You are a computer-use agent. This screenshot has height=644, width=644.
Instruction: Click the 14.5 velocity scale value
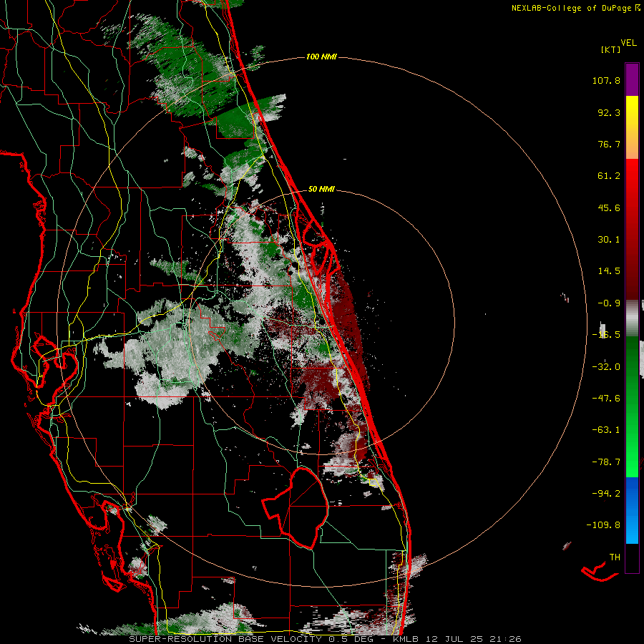tap(609, 271)
